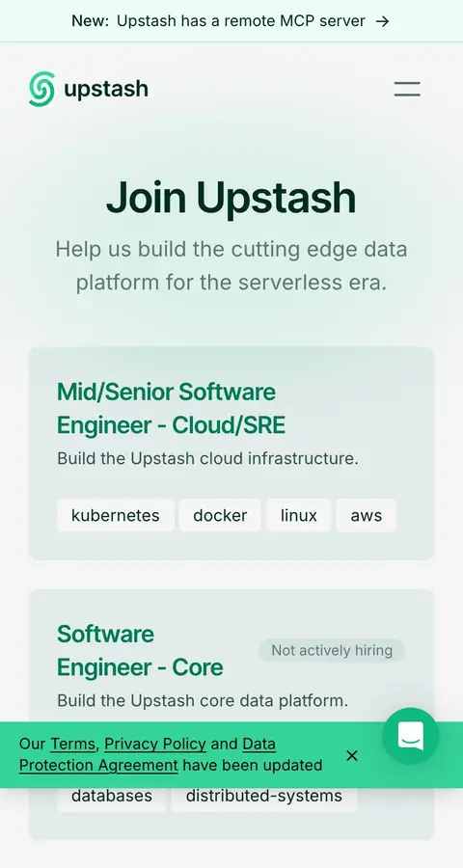Click the Join Upstash heading
Image resolution: width=463 pixels, height=868 pixels.
pyautogui.click(x=231, y=198)
